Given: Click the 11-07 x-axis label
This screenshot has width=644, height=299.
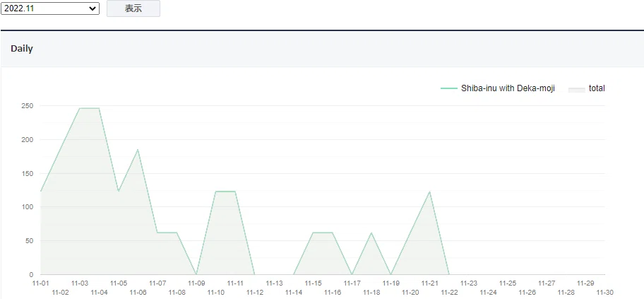Looking at the screenshot, I should (x=157, y=283).
